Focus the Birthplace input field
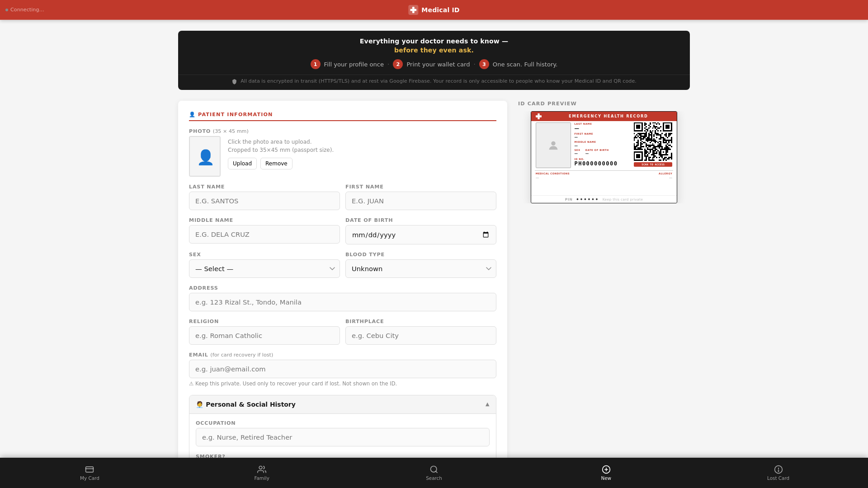This screenshot has width=868, height=488. pos(421,336)
